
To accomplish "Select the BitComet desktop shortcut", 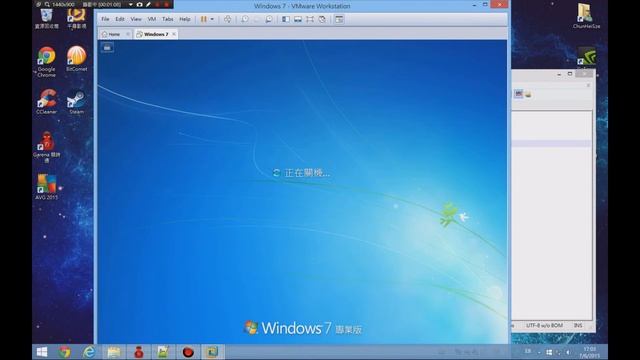I will click(76, 58).
